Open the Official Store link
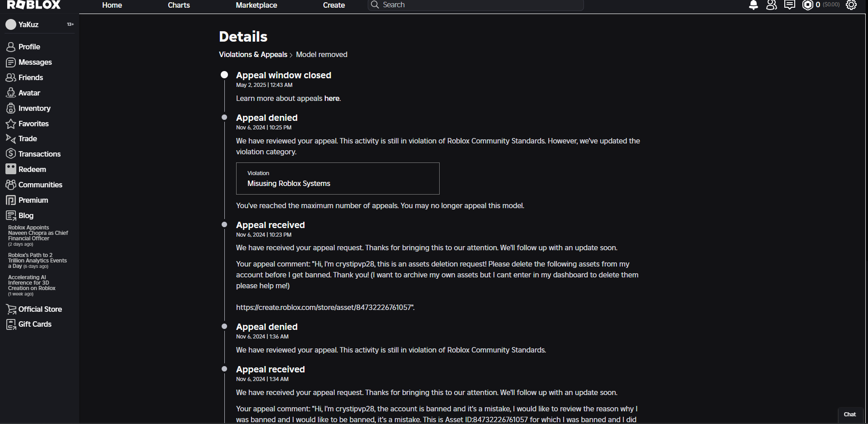Image resolution: width=868 pixels, height=424 pixels. coord(40,309)
